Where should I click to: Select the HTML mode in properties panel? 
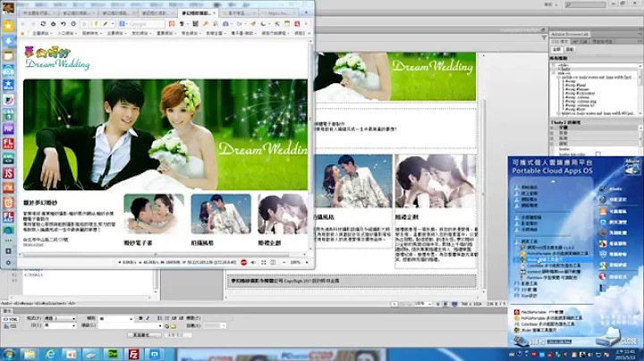coord(10,319)
